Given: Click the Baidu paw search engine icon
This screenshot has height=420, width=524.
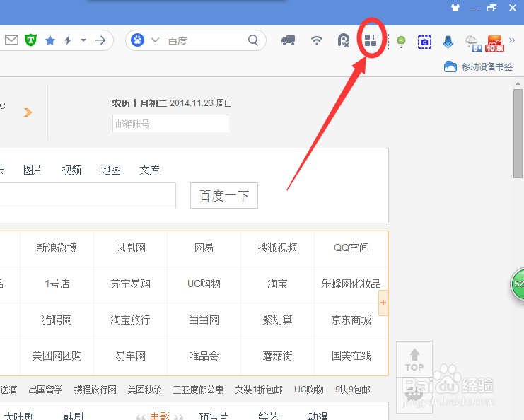Looking at the screenshot, I should pyautogui.click(x=137, y=40).
